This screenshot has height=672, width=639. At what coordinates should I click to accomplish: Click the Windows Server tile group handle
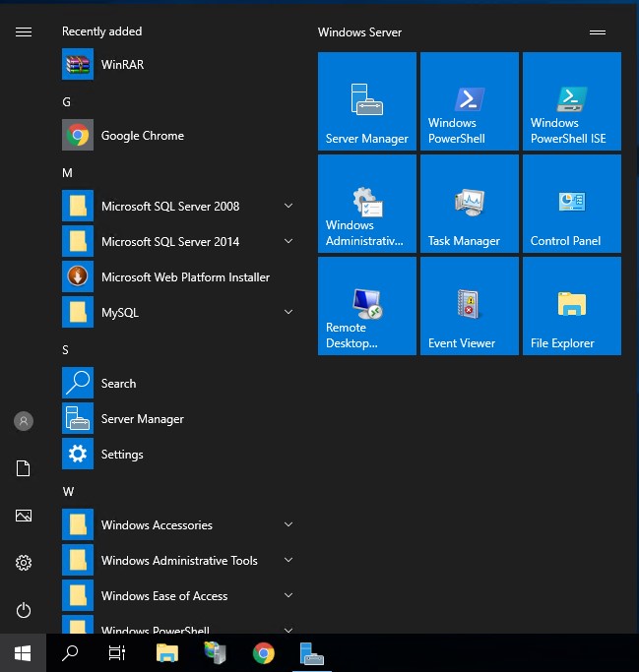(597, 32)
